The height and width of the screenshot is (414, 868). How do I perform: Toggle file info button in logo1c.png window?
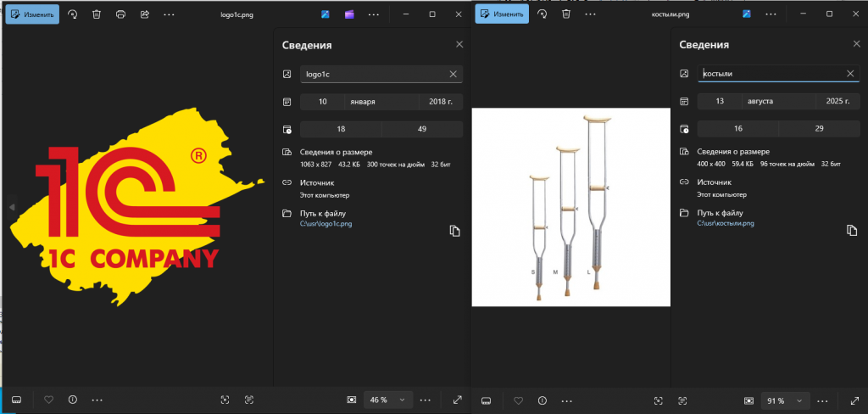point(73,400)
